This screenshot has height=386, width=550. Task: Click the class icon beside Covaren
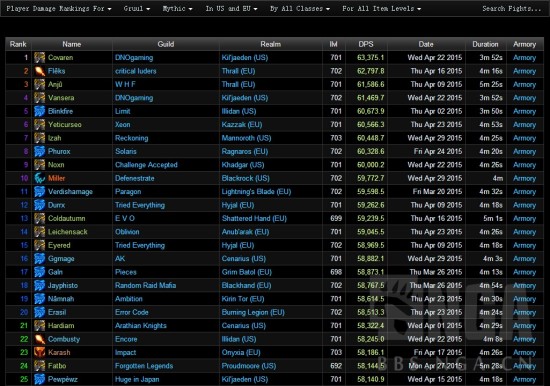click(x=39, y=58)
